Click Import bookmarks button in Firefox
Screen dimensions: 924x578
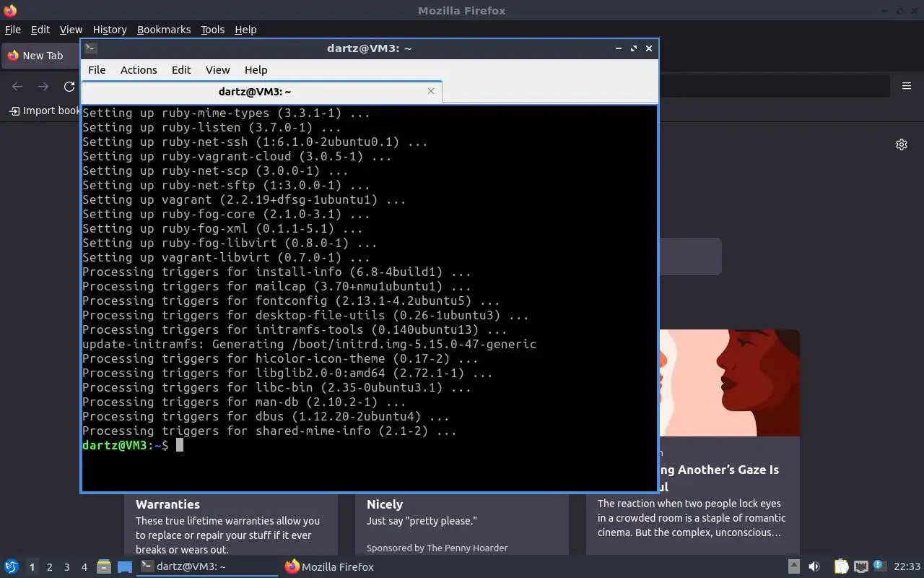[45, 111]
